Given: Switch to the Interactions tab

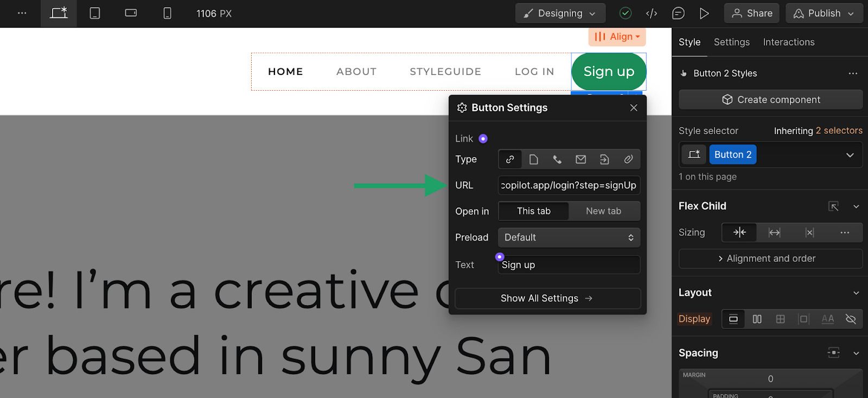Looking at the screenshot, I should point(788,42).
